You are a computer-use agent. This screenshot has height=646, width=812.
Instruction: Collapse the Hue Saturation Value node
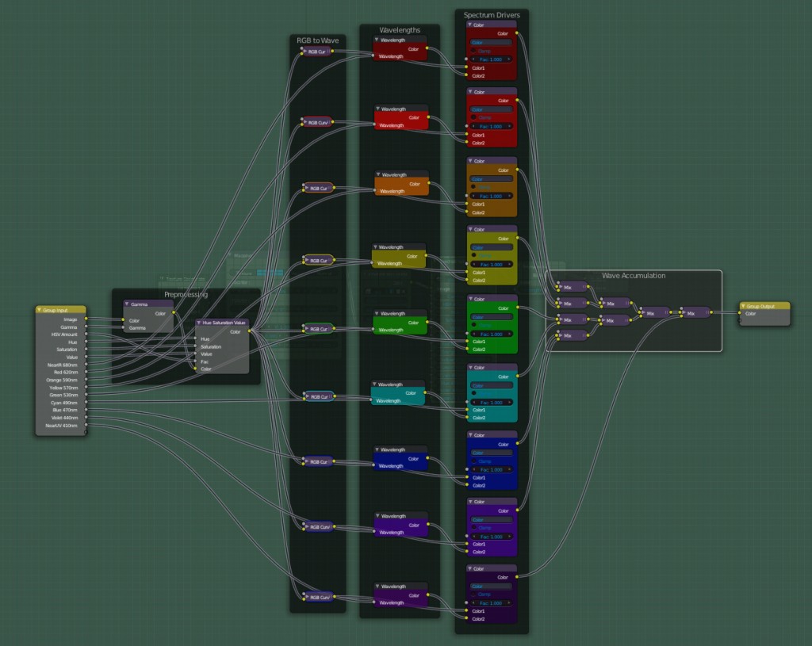198,323
